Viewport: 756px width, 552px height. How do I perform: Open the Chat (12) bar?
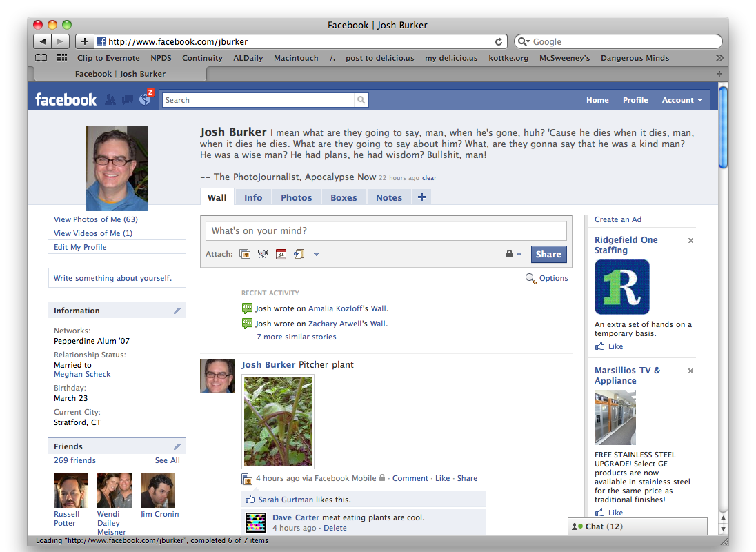pyautogui.click(x=637, y=526)
